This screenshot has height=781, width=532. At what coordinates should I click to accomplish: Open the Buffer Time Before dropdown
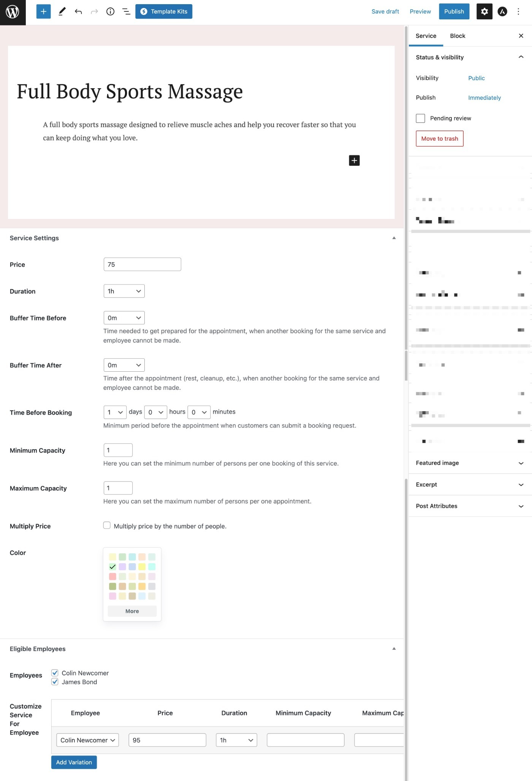(124, 318)
